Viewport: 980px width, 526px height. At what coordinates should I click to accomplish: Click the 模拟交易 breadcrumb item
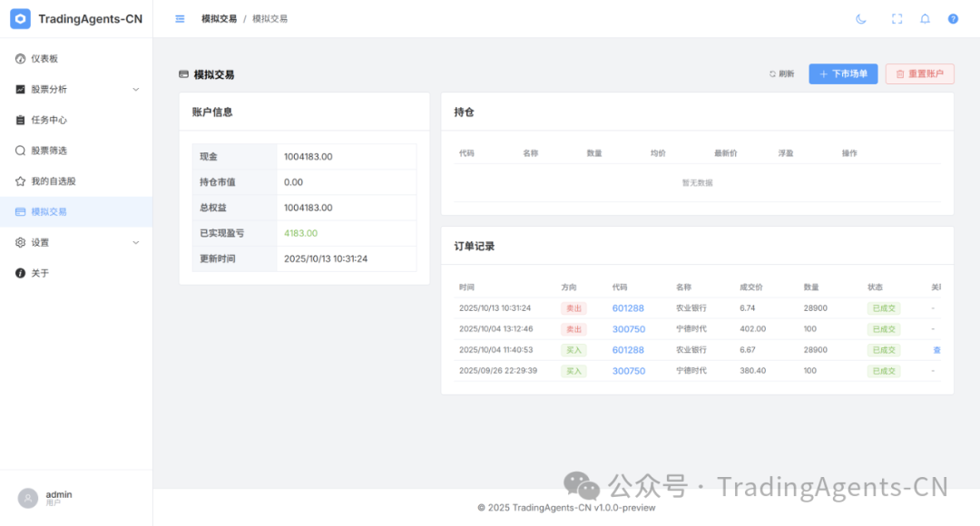click(x=219, y=19)
